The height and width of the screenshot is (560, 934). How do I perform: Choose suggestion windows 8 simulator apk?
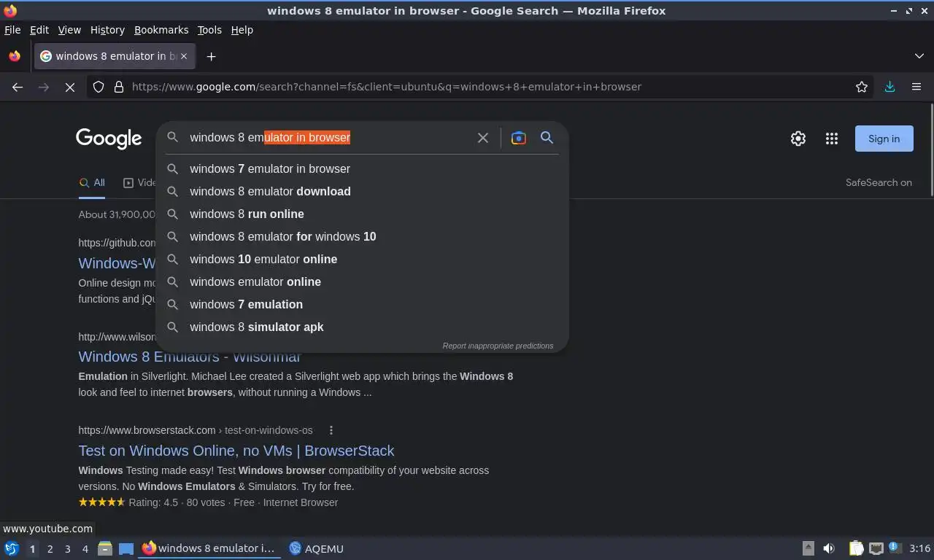[362, 327]
